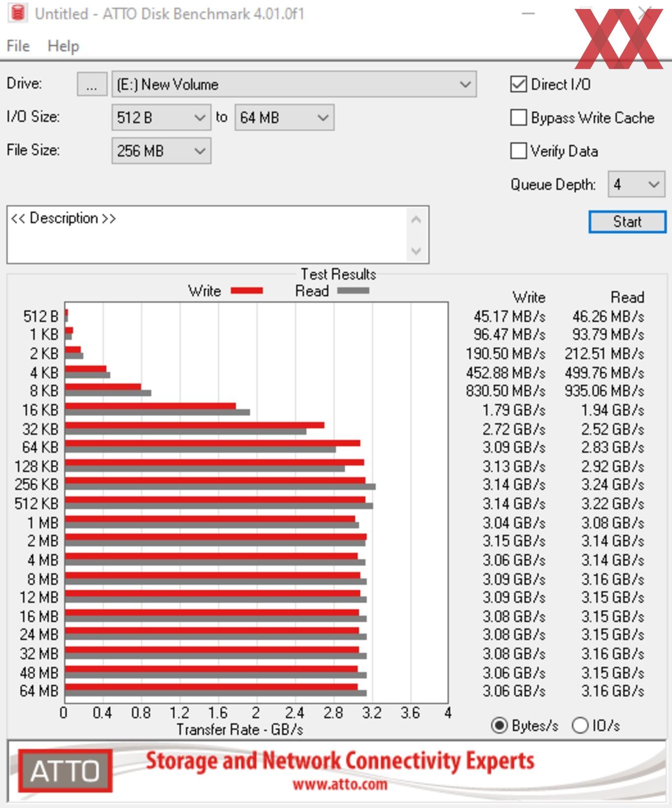Click the write value 3.04 GB/s
This screenshot has height=808, width=672.
point(514,523)
